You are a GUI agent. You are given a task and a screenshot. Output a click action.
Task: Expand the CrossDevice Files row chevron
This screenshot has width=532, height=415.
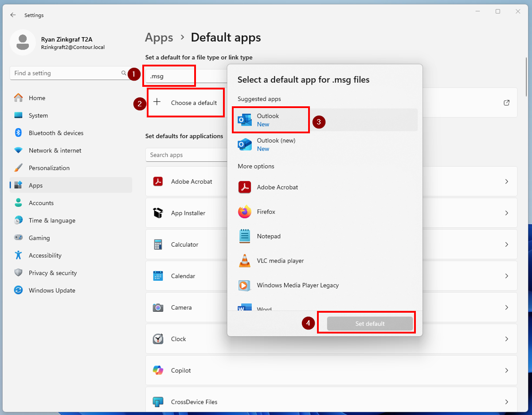coord(507,402)
